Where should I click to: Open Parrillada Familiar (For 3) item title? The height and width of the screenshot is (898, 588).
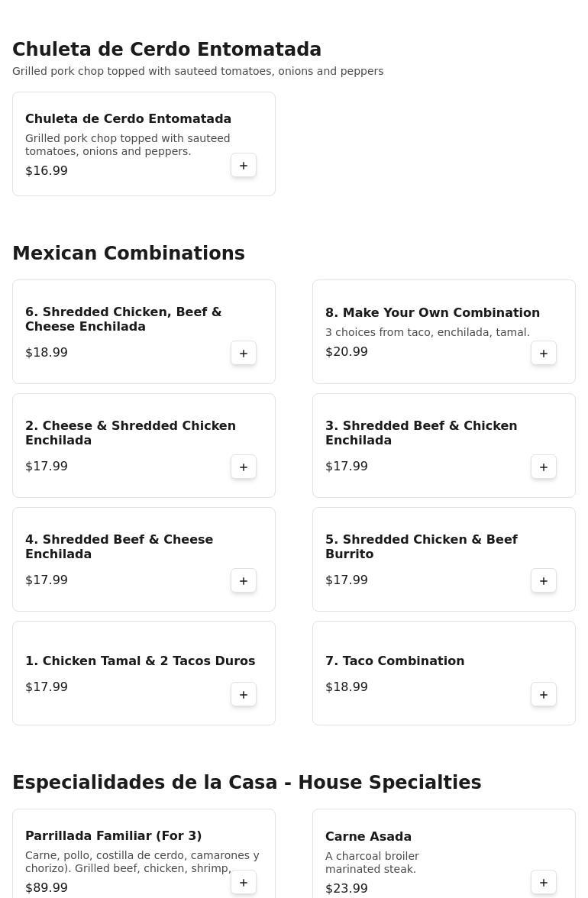[x=114, y=836]
